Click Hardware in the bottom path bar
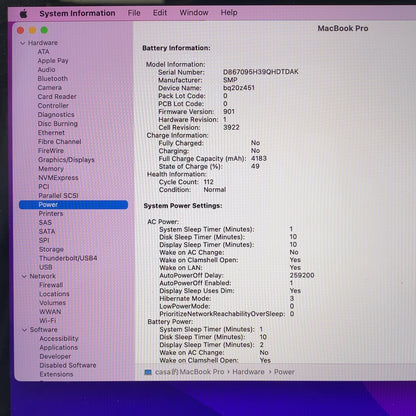416x416 pixels. point(248,372)
